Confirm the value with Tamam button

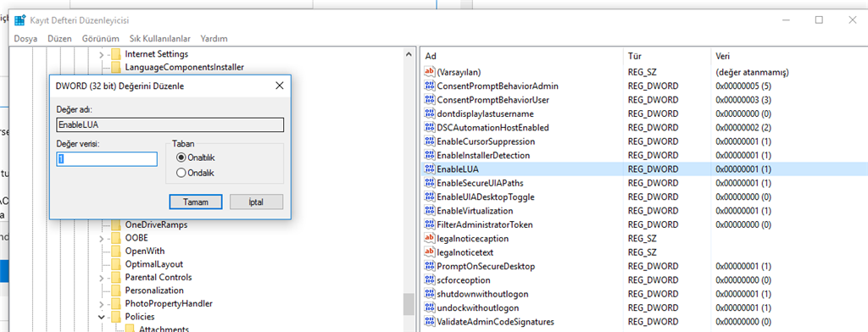pos(196,202)
